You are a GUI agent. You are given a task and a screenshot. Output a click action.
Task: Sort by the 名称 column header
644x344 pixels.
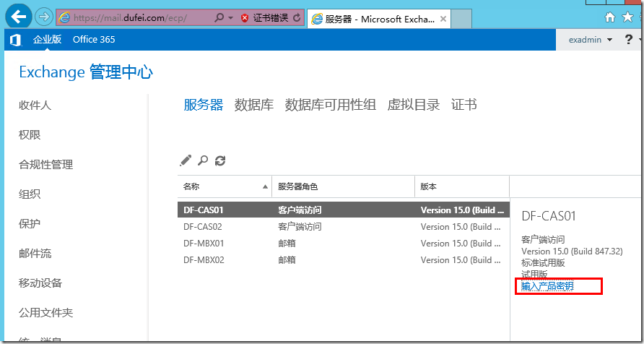tap(225, 186)
